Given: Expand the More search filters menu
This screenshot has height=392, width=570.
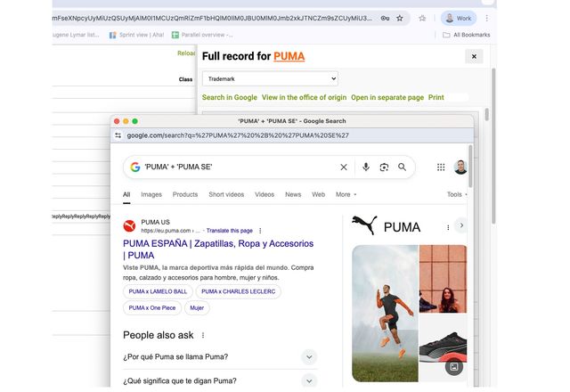Looking at the screenshot, I should [x=346, y=194].
